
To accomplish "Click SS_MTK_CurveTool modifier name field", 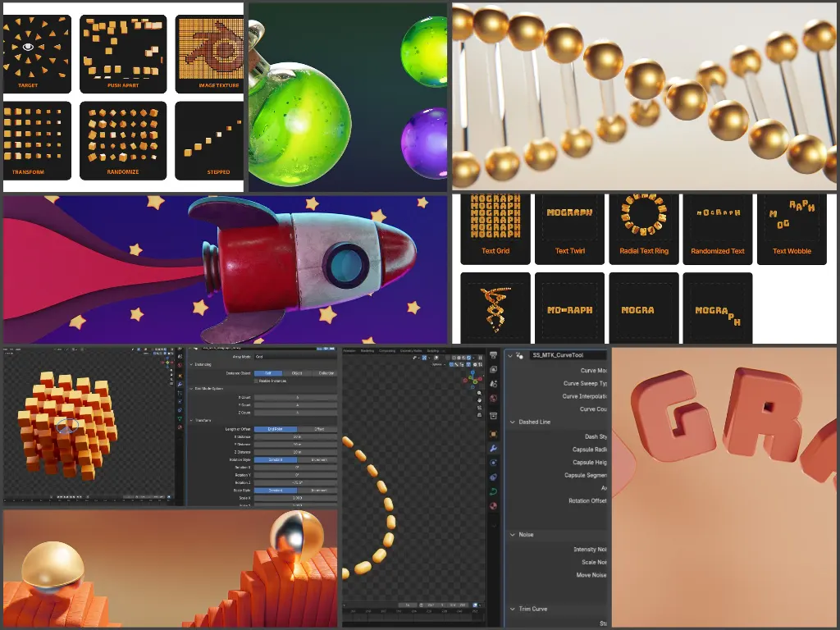I will pos(568,355).
